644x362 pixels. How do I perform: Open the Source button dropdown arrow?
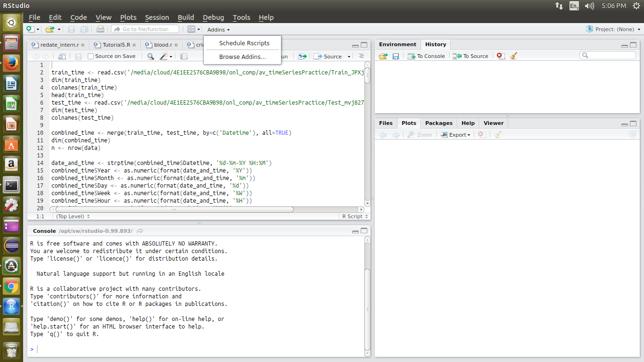point(348,56)
